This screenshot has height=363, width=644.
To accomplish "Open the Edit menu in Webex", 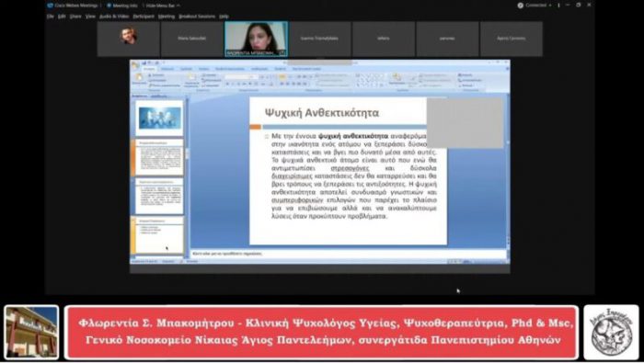I will (x=62, y=17).
